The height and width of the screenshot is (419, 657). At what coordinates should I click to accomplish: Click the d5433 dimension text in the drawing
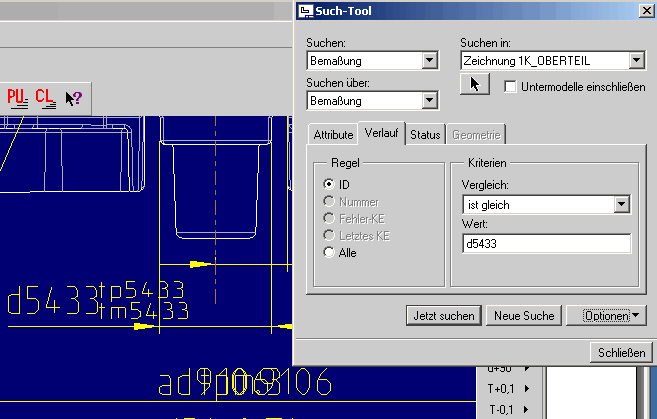[52, 300]
